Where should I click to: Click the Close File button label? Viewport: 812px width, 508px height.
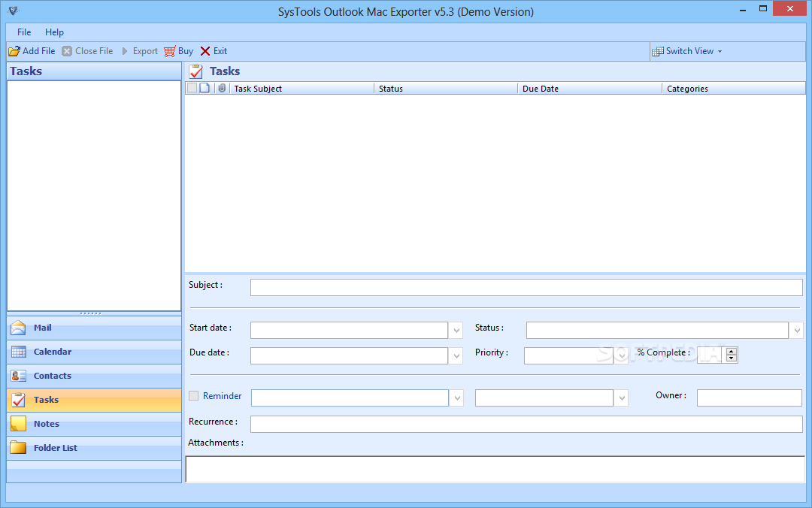(94, 51)
